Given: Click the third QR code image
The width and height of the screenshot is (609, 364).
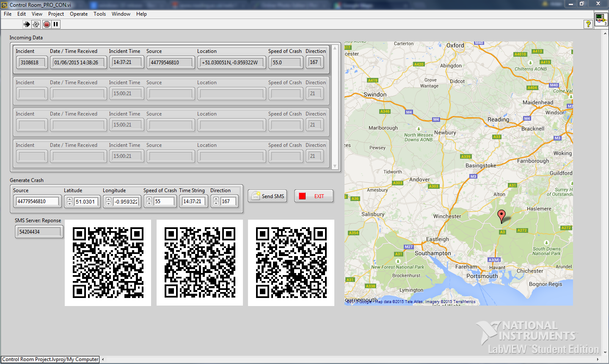Looking at the screenshot, I should 291,262.
